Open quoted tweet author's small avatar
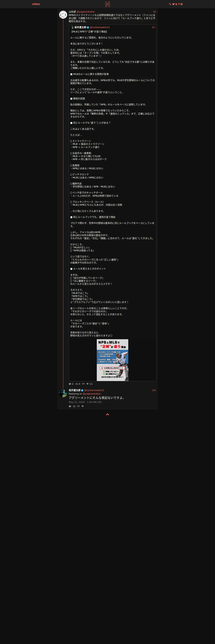 pos(72,27)
